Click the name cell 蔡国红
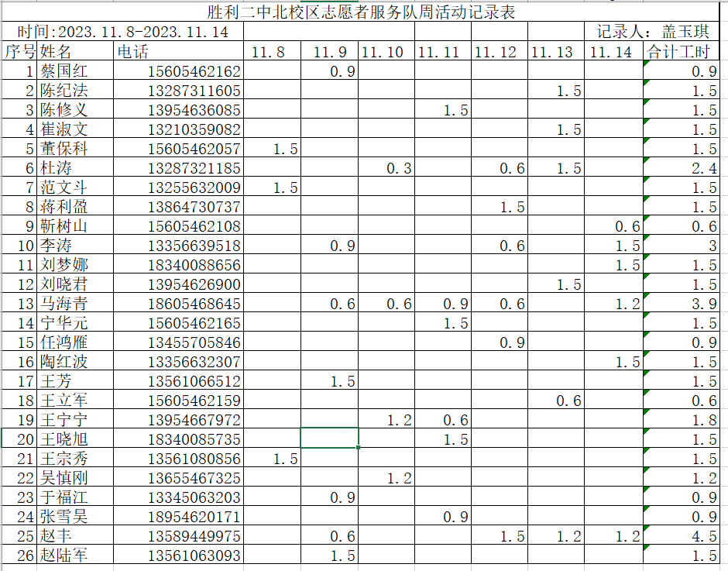This screenshot has height=571, width=728. tap(75, 71)
